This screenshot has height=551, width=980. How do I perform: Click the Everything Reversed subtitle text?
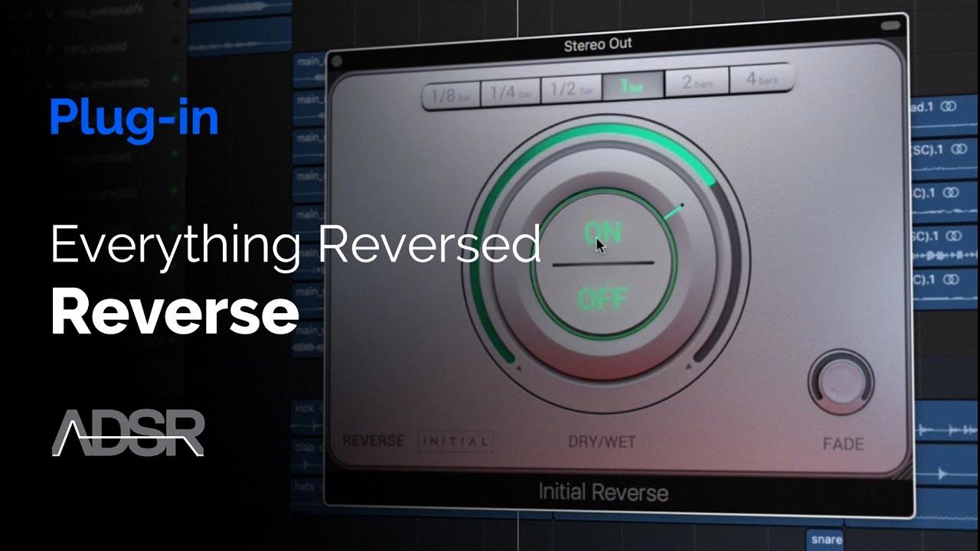pyautogui.click(x=296, y=245)
